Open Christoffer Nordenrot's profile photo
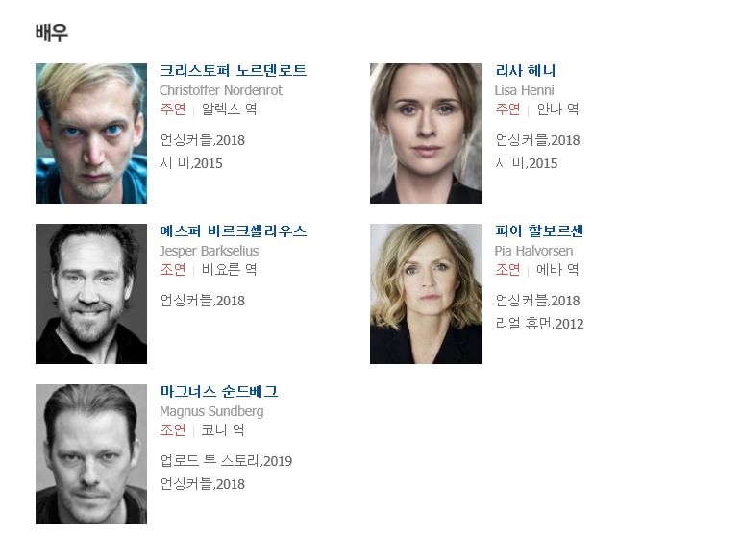 point(91,134)
